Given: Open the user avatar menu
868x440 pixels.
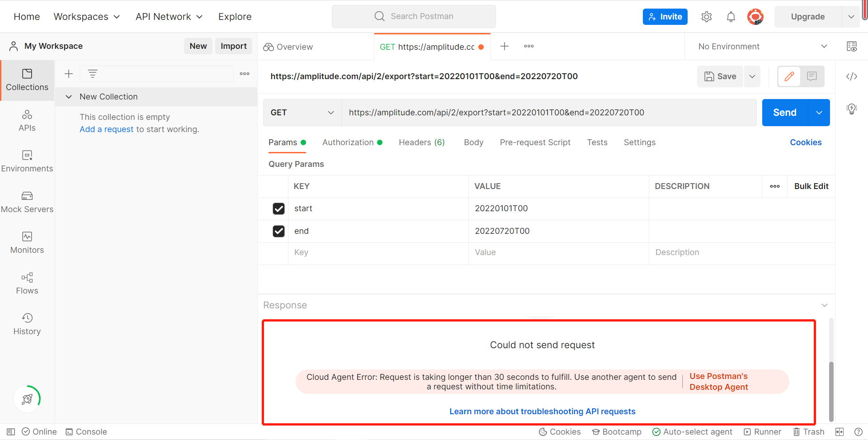Looking at the screenshot, I should tap(755, 17).
